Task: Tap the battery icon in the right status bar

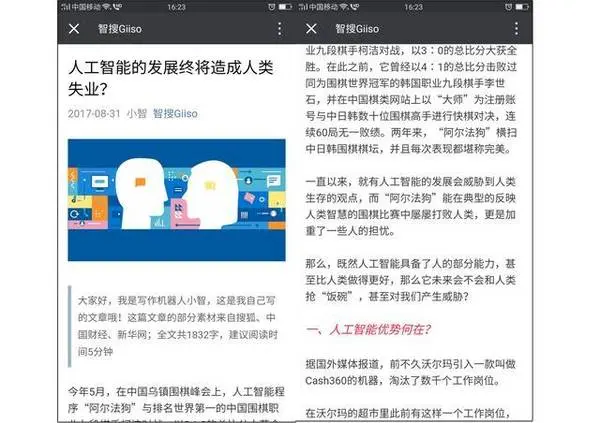Action: pyautogui.click(x=522, y=7)
